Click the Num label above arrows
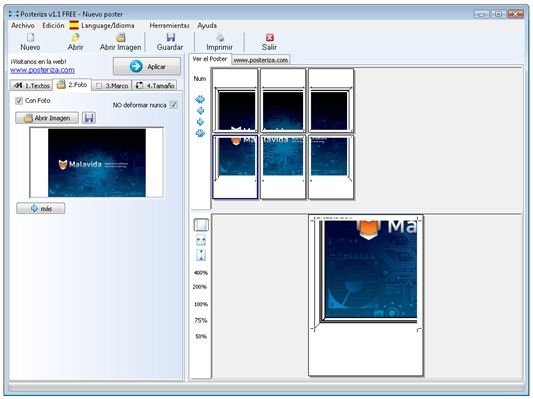Image resolution: width=533 pixels, height=399 pixels. [x=200, y=79]
